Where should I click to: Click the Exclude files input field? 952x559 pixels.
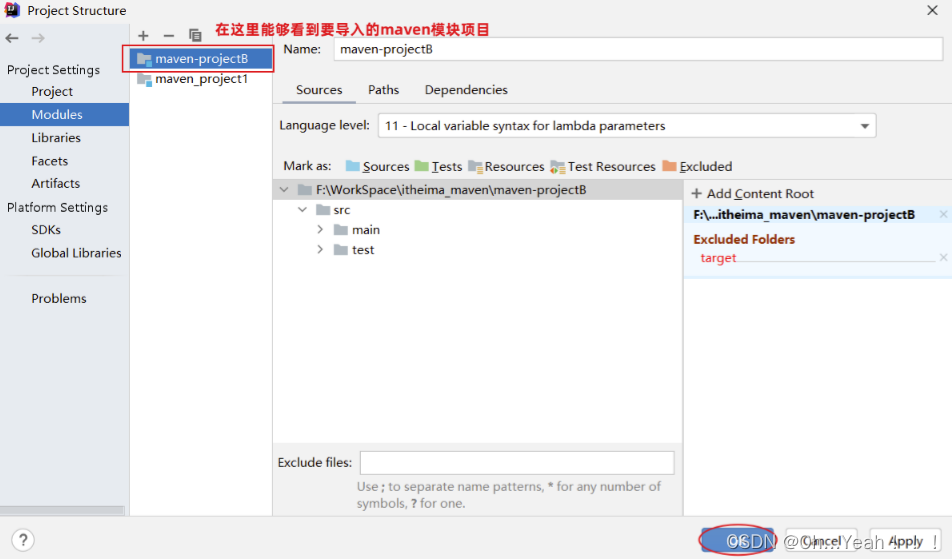click(x=517, y=463)
